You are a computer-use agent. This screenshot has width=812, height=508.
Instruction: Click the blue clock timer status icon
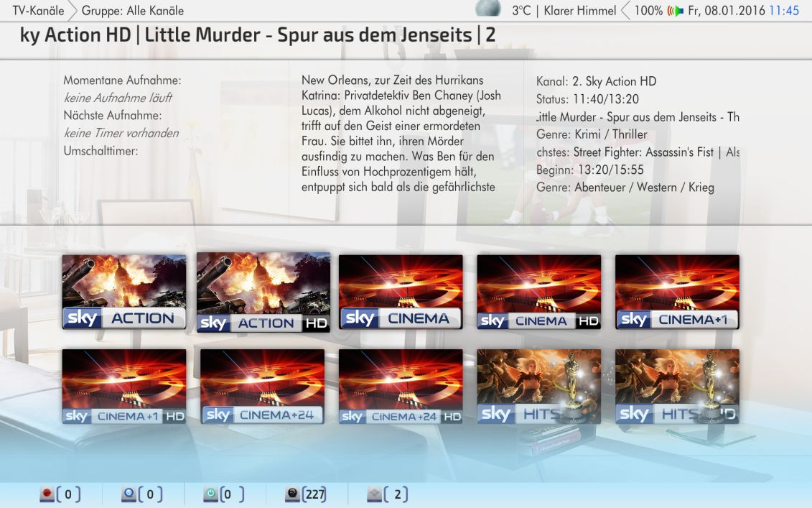(129, 494)
